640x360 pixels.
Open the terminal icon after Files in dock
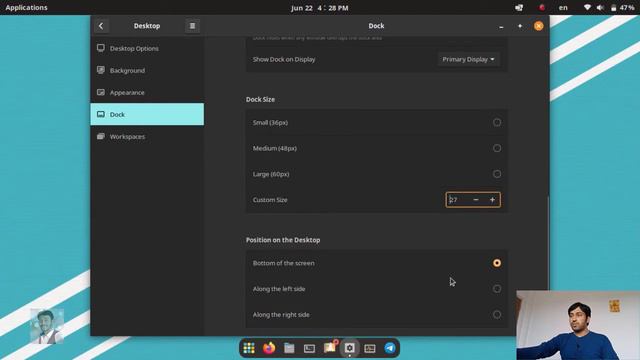[x=309, y=348]
